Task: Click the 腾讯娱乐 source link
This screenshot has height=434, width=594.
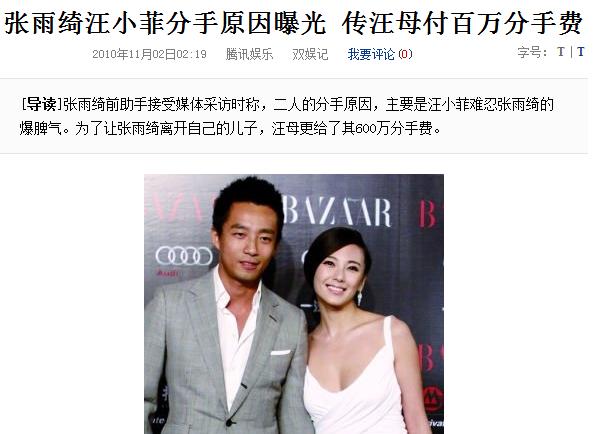Action: [249, 55]
